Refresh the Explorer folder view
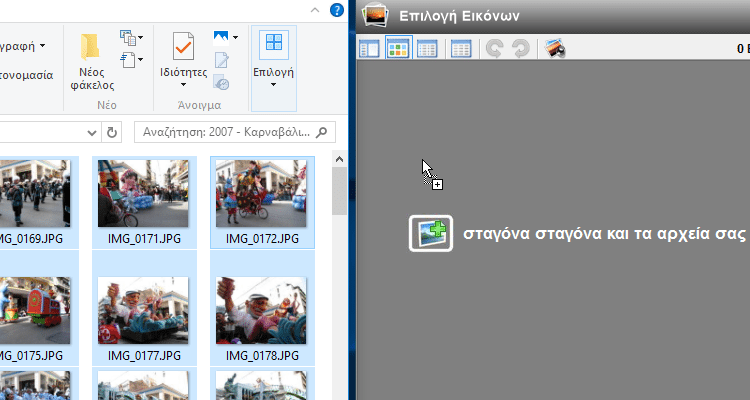 pos(112,132)
